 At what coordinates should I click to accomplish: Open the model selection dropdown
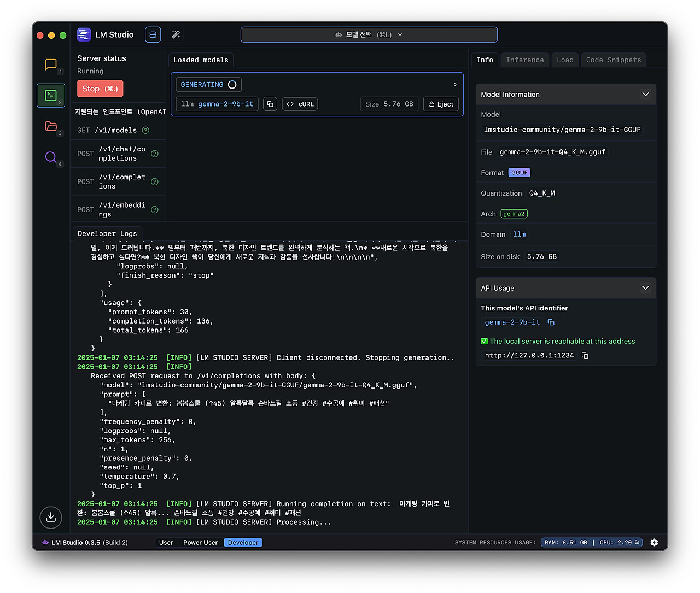pos(369,34)
